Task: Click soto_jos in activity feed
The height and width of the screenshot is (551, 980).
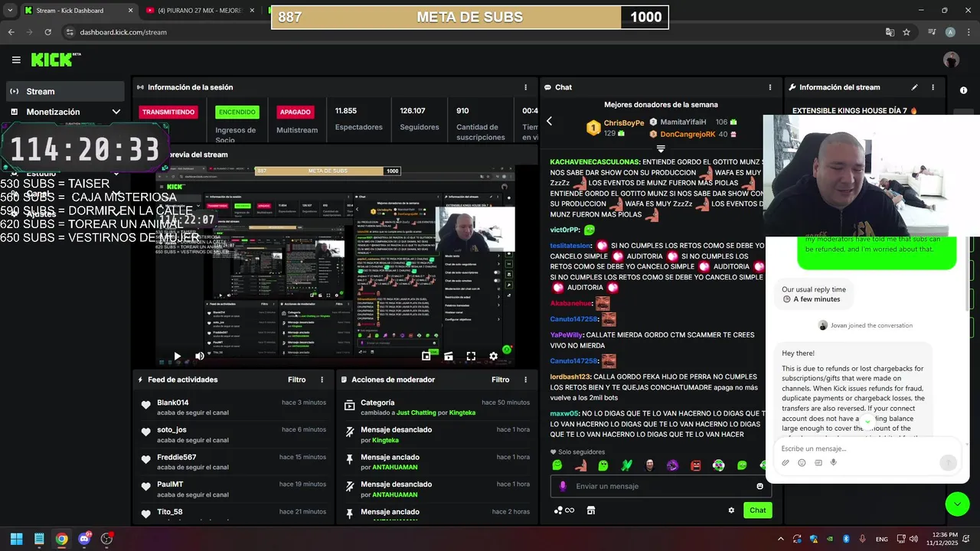Action: pos(171,430)
